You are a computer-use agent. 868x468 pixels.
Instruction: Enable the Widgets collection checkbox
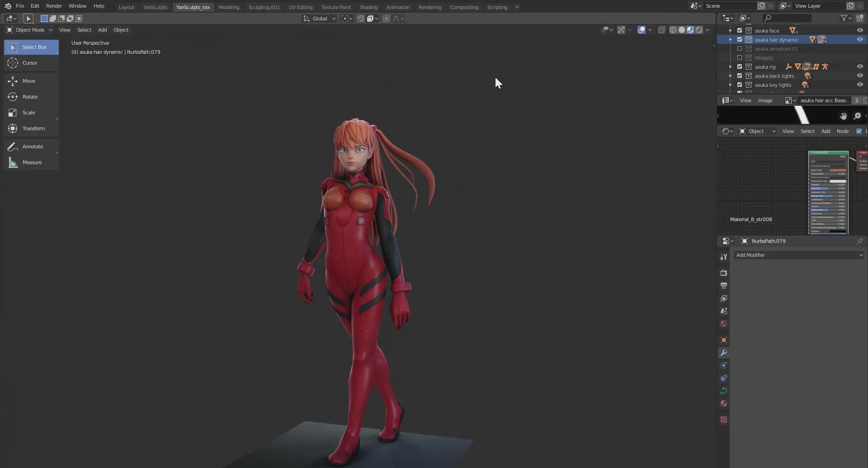(740, 58)
